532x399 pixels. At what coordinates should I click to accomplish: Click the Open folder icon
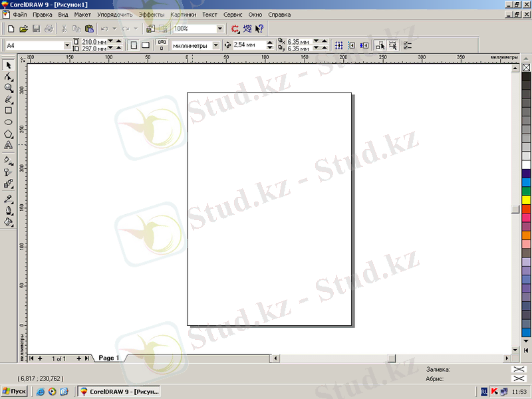pyautogui.click(x=23, y=29)
